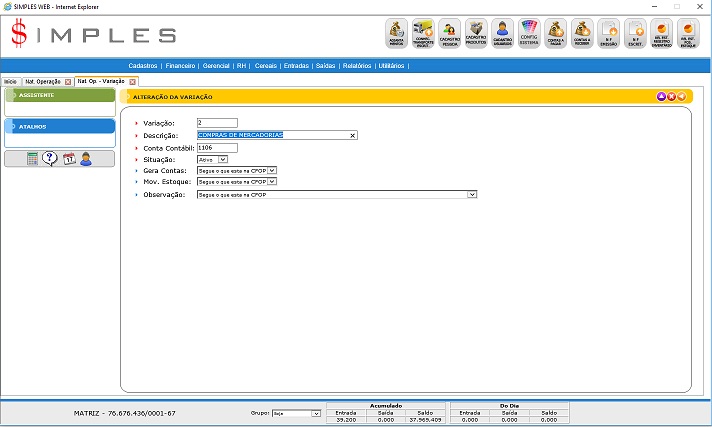Launch Contas a Pagar icon

557,33
